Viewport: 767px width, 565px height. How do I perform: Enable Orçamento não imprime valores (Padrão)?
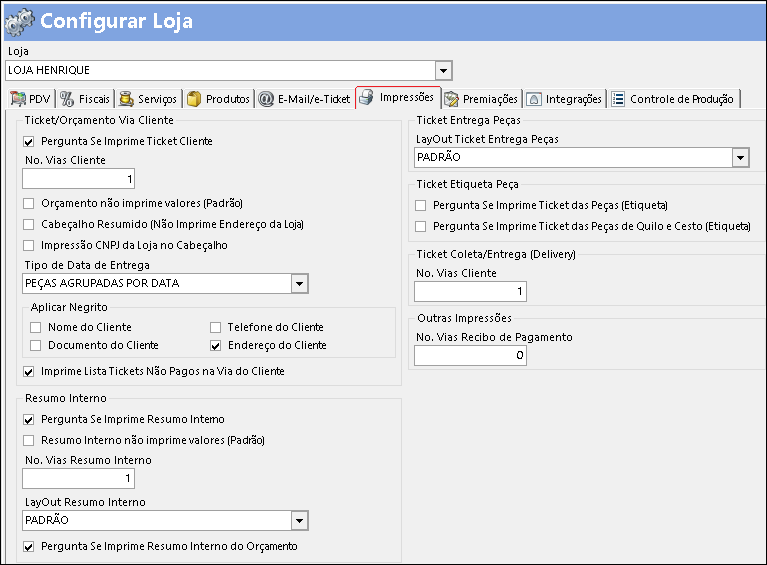[x=29, y=203]
